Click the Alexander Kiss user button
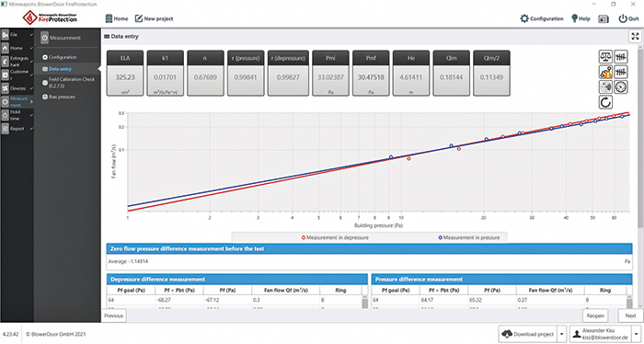Screen dimensions: 644x344 601,334
